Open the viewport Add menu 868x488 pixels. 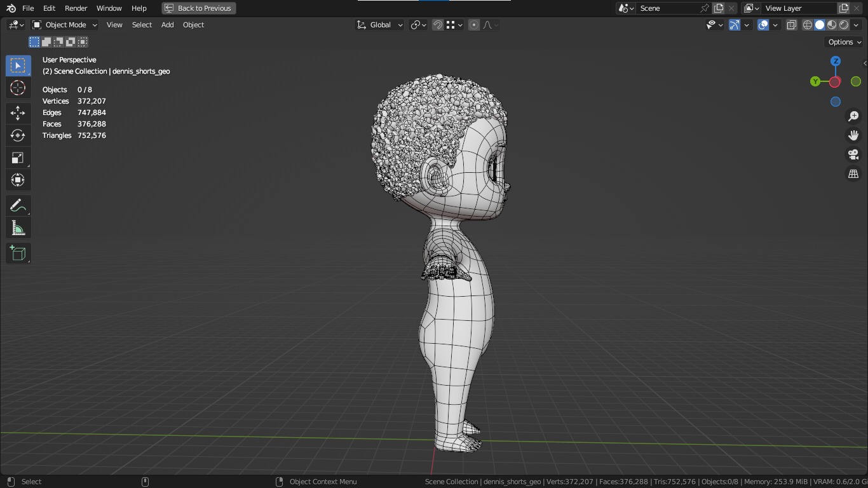pos(167,25)
